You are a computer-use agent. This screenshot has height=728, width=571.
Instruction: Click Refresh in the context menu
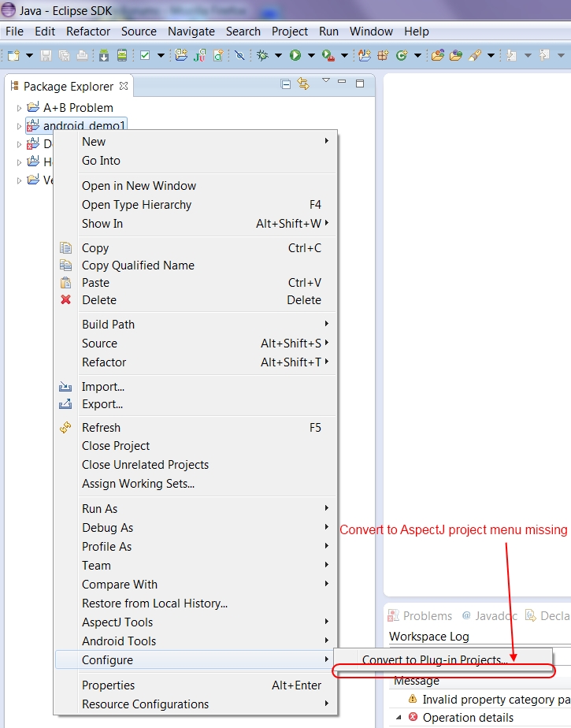(195, 428)
